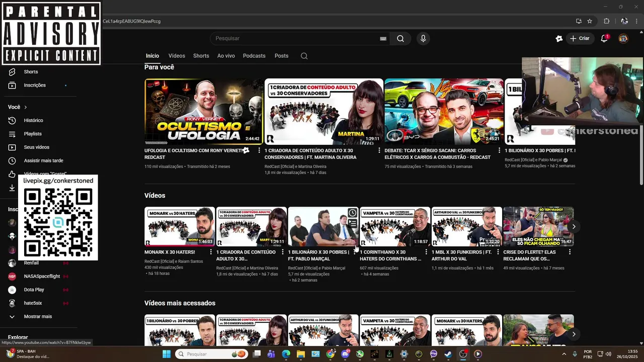Switch to the Podcasts tab
The height and width of the screenshot is (362, 644).
tap(254, 56)
